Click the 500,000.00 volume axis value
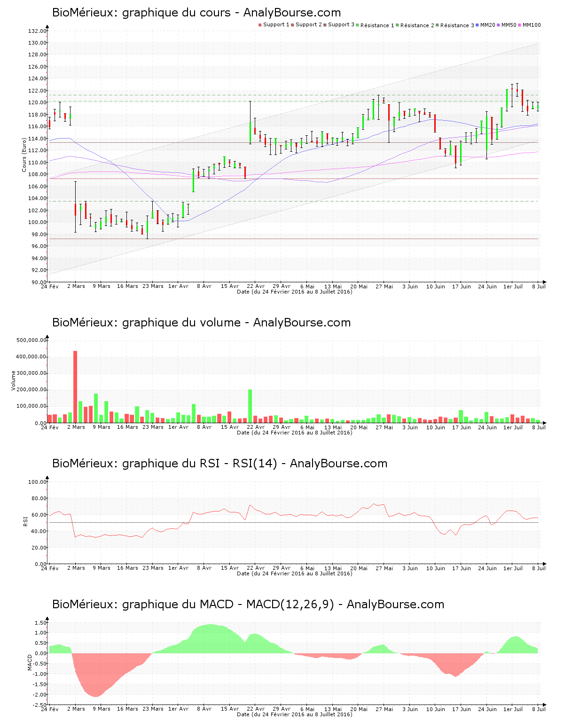This screenshot has height=728, width=564. point(31,340)
